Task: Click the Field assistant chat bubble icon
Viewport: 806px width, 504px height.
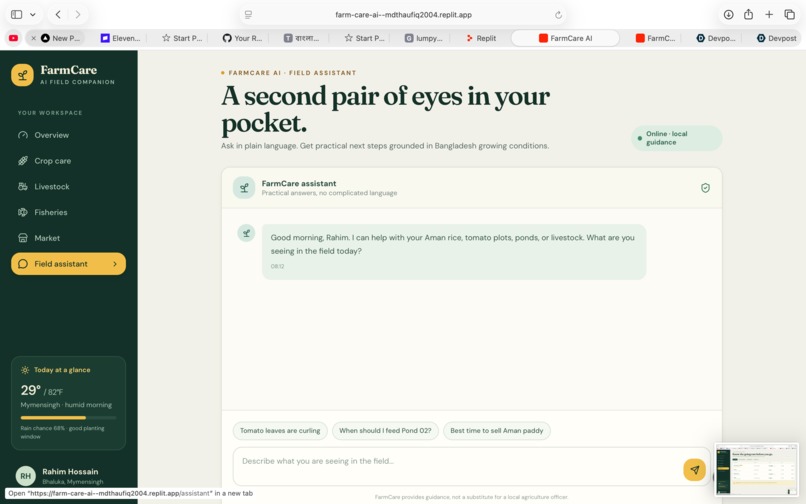Action: point(23,264)
